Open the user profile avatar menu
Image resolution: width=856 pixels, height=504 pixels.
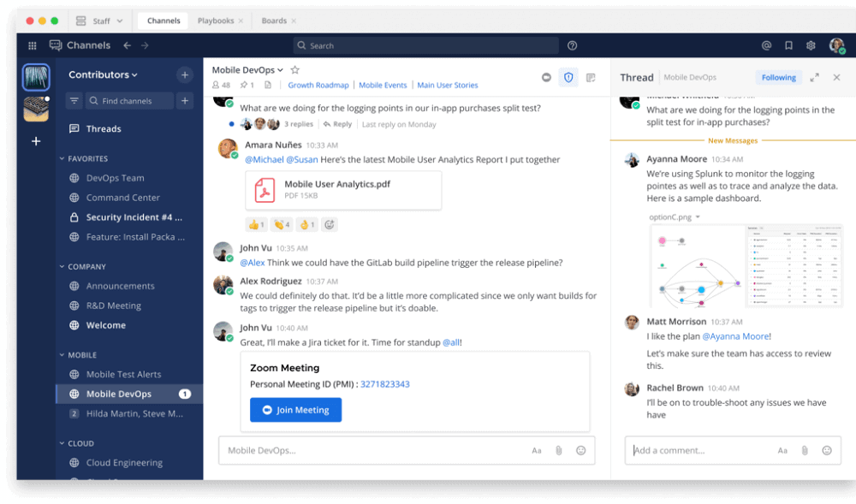(x=836, y=46)
